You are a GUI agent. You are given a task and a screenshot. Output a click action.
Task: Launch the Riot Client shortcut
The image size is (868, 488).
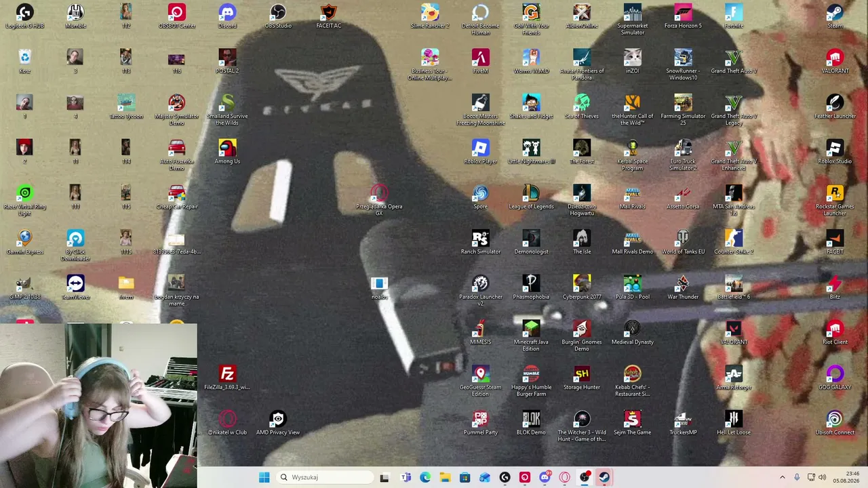click(x=835, y=333)
